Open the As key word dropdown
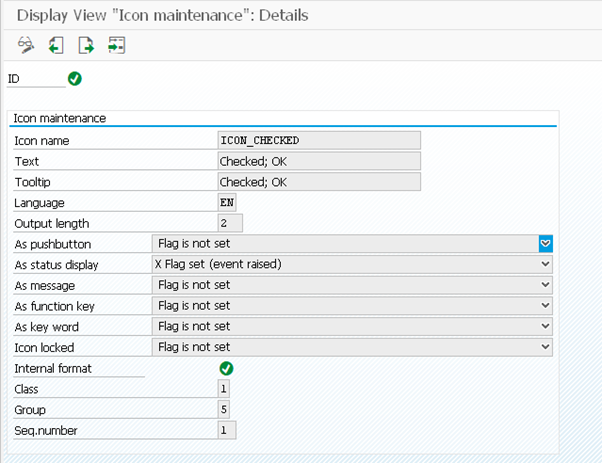The image size is (602, 463). point(545,326)
